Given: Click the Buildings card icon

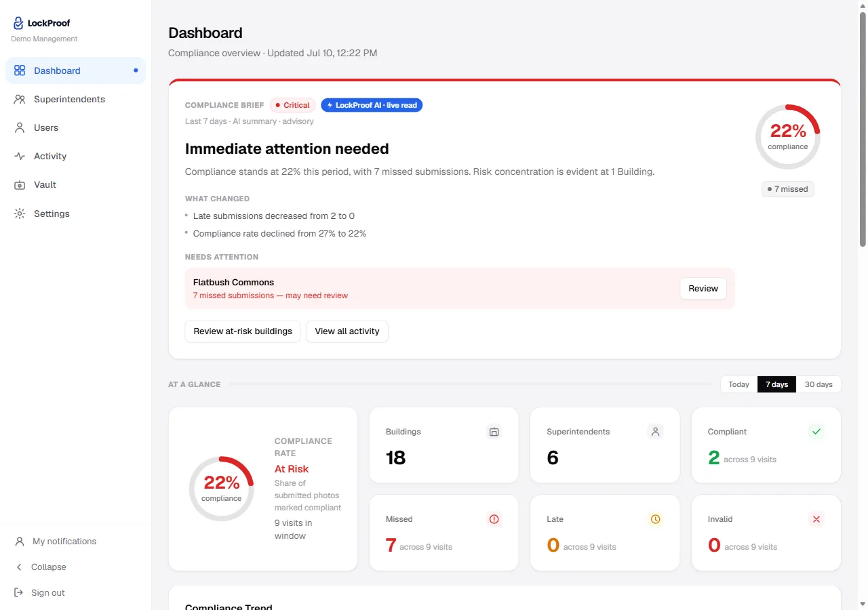Looking at the screenshot, I should click(494, 432).
